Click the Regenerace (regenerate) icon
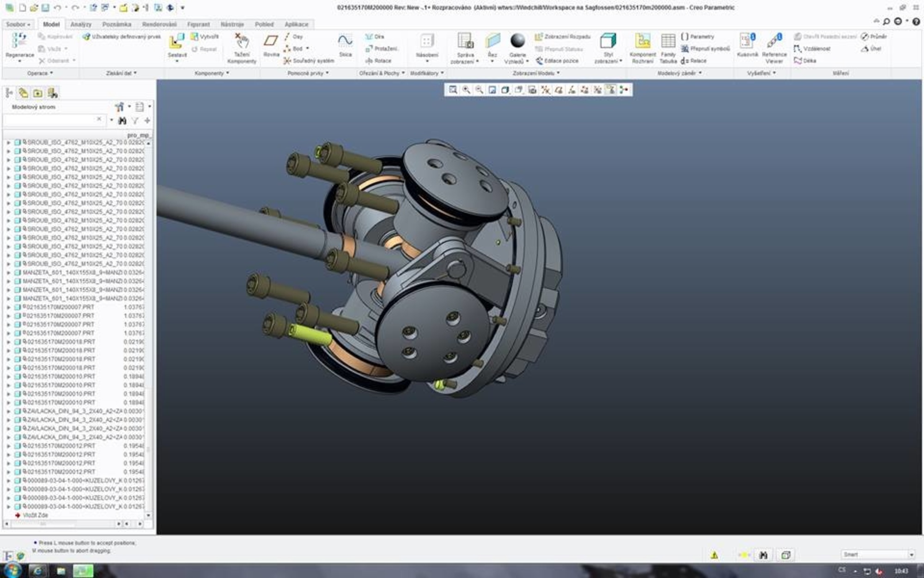Image resolution: width=924 pixels, height=578 pixels. pyautogui.click(x=19, y=41)
